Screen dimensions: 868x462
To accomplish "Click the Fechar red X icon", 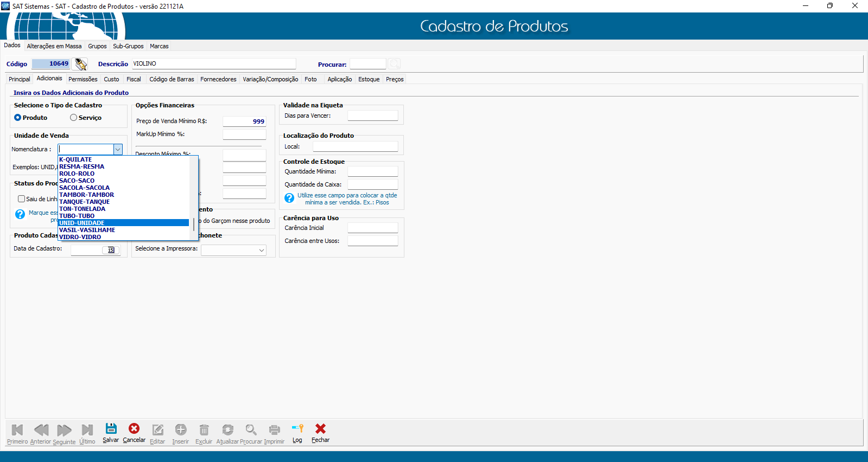I will point(320,428).
